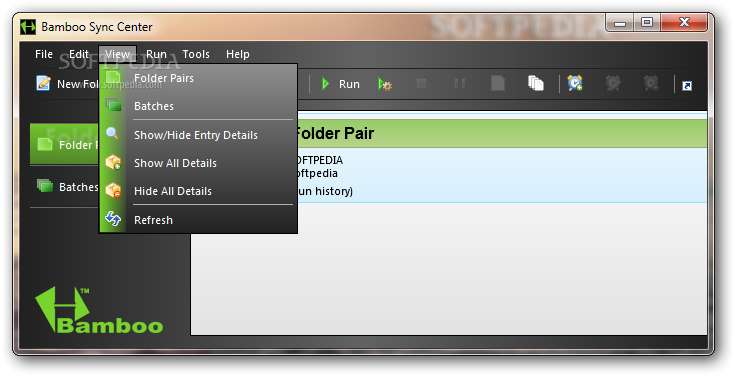This screenshot has width=735, height=376.
Task: Click the edit schedule alarm clock icon
Action: point(613,83)
